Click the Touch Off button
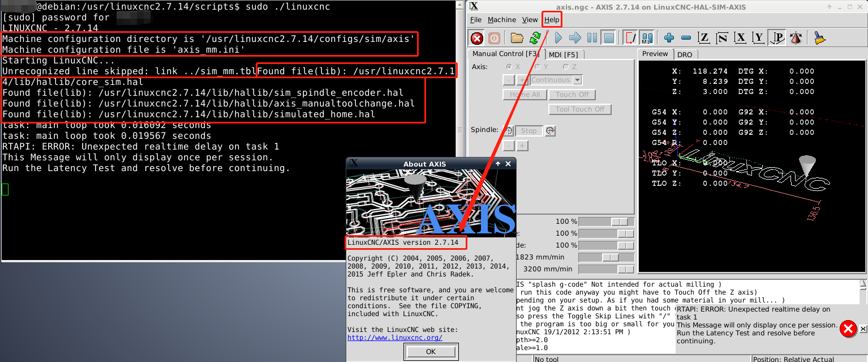 click(x=572, y=95)
